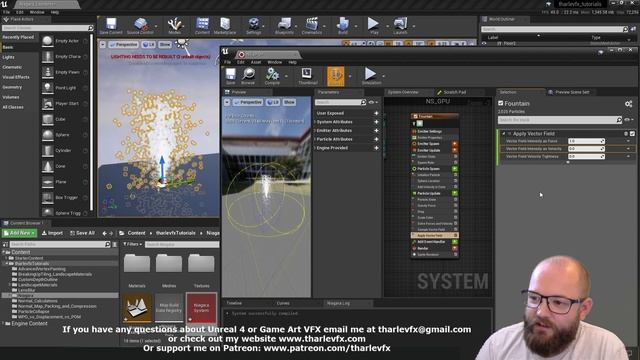This screenshot has width=640, height=360.
Task: Add a renderer with the Render plus
Action: [455, 248]
